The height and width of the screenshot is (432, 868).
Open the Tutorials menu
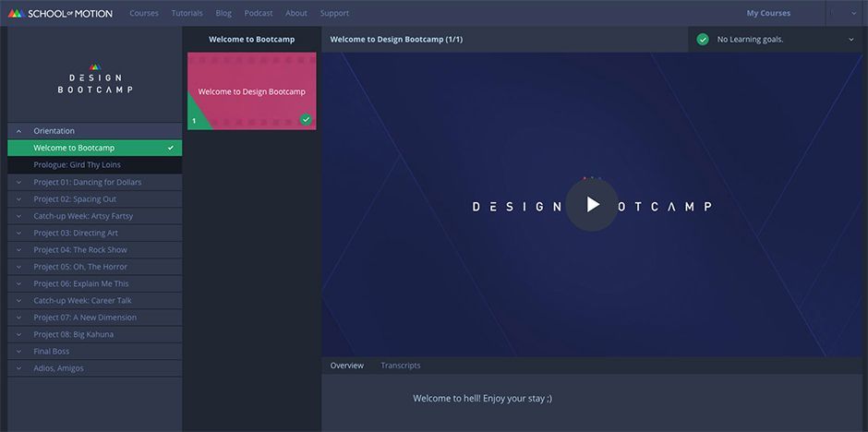(187, 13)
